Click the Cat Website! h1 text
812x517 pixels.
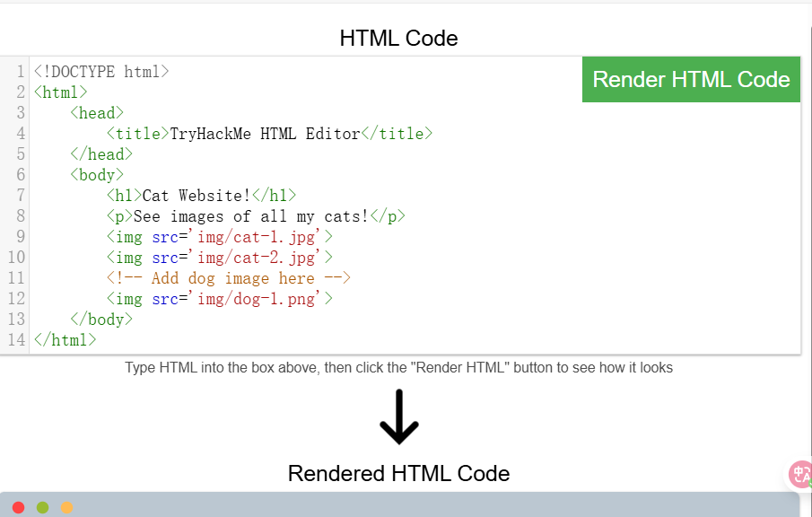point(196,196)
